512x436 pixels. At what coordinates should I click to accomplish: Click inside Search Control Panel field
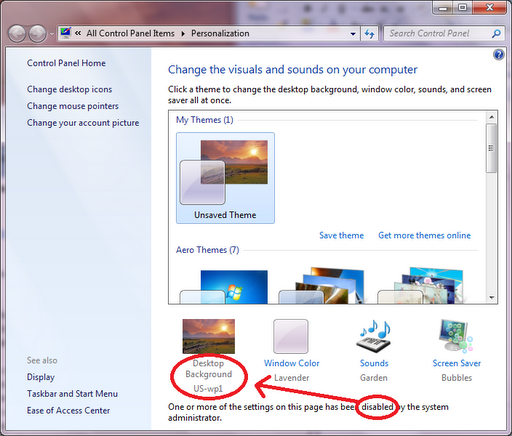[437, 33]
